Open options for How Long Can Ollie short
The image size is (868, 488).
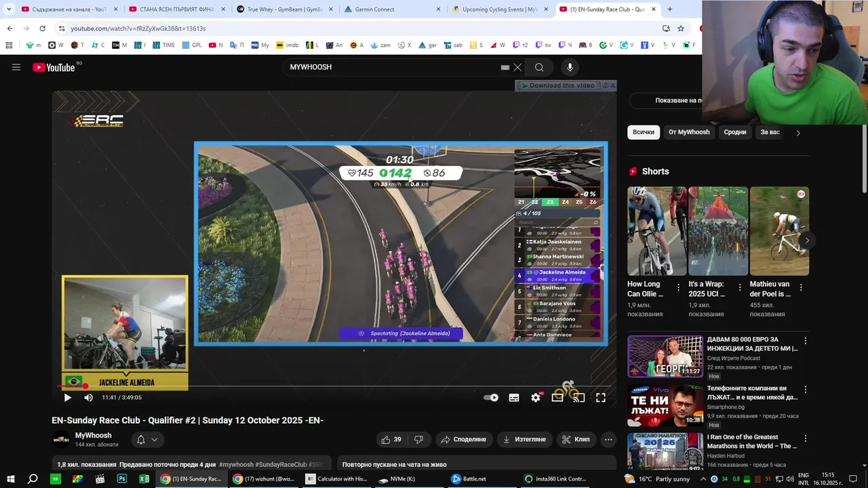(679, 287)
